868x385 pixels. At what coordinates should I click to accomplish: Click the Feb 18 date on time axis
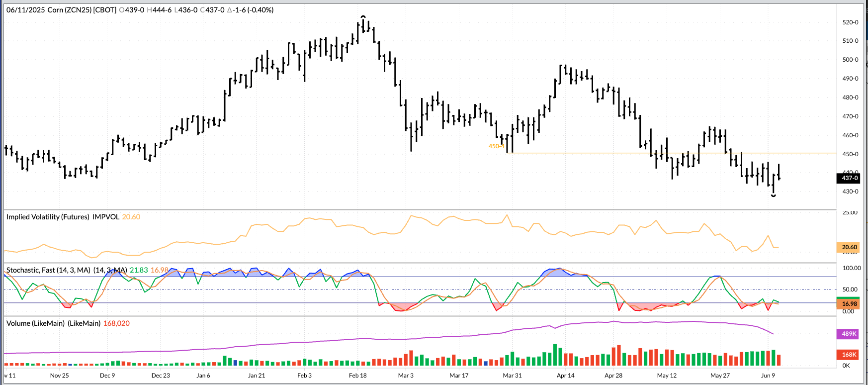357,376
